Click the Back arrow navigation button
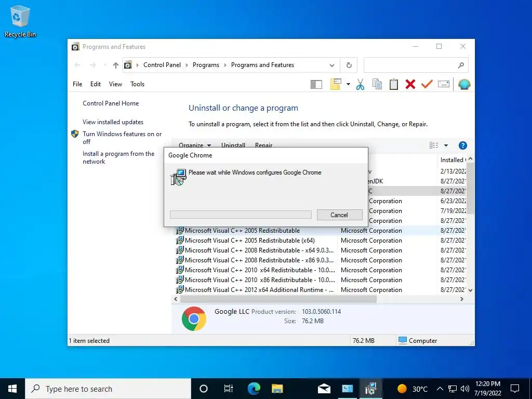The image size is (532, 399). pyautogui.click(x=77, y=65)
